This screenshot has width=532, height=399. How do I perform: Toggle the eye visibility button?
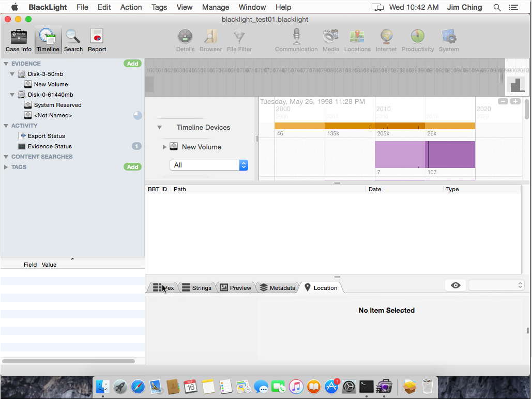pyautogui.click(x=455, y=285)
